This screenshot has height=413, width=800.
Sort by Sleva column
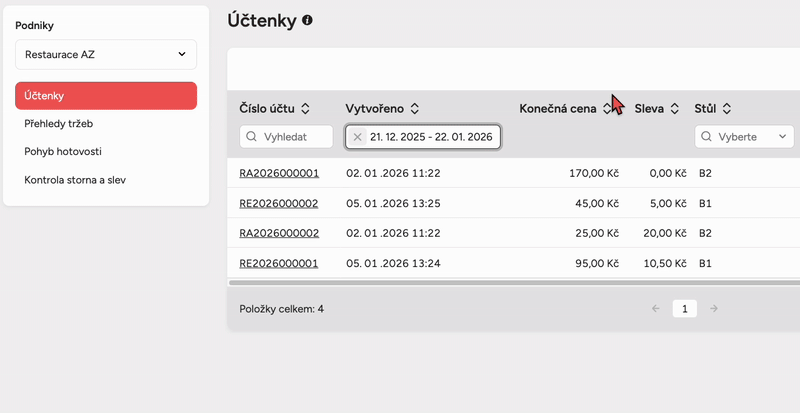pos(675,109)
